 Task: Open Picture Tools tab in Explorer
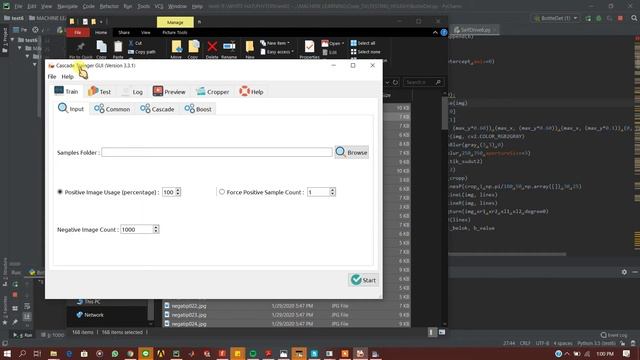coord(175,33)
